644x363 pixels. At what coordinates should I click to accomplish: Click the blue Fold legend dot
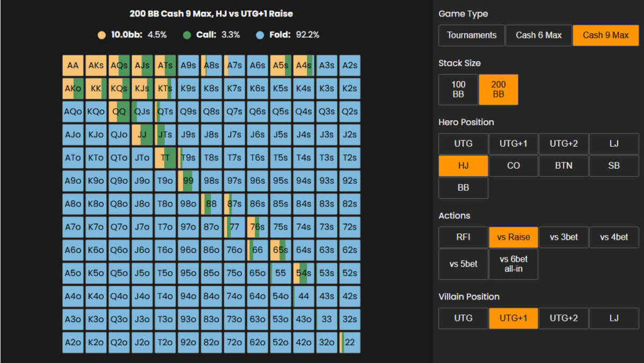coord(259,35)
